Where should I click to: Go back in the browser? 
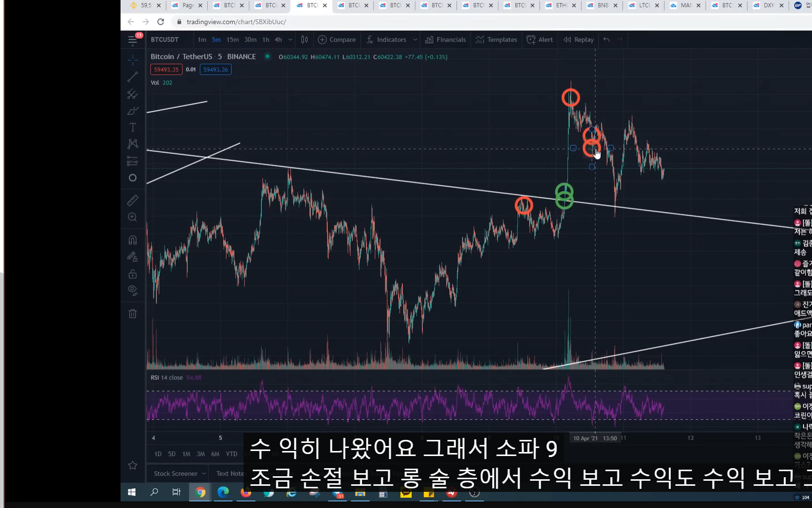[x=131, y=22]
